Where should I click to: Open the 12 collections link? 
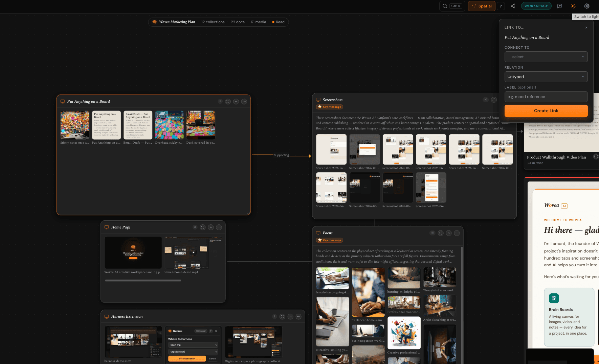pyautogui.click(x=213, y=22)
